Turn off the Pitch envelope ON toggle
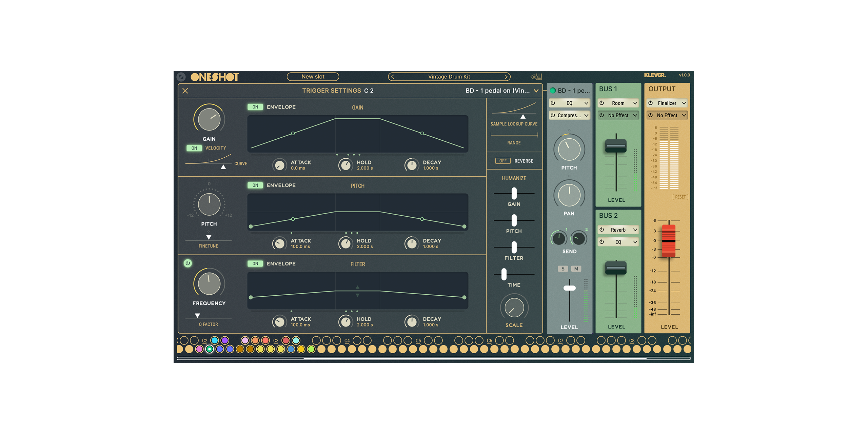Image resolution: width=868 pixels, height=434 pixels. point(255,185)
